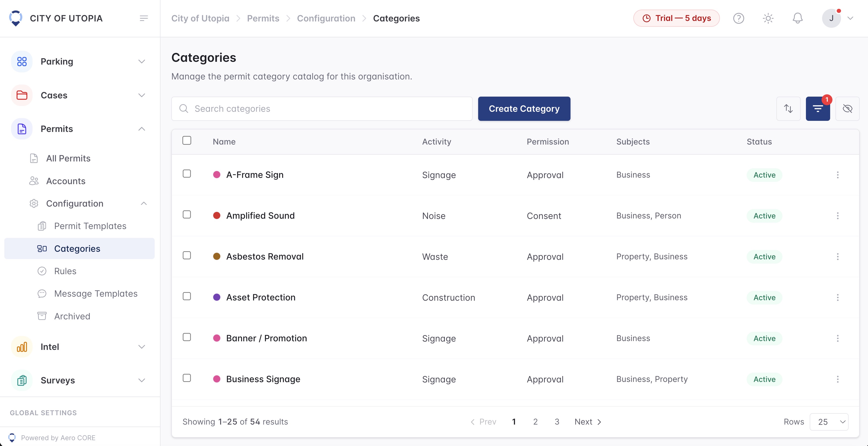Open the help question mark icon

pyautogui.click(x=738, y=18)
